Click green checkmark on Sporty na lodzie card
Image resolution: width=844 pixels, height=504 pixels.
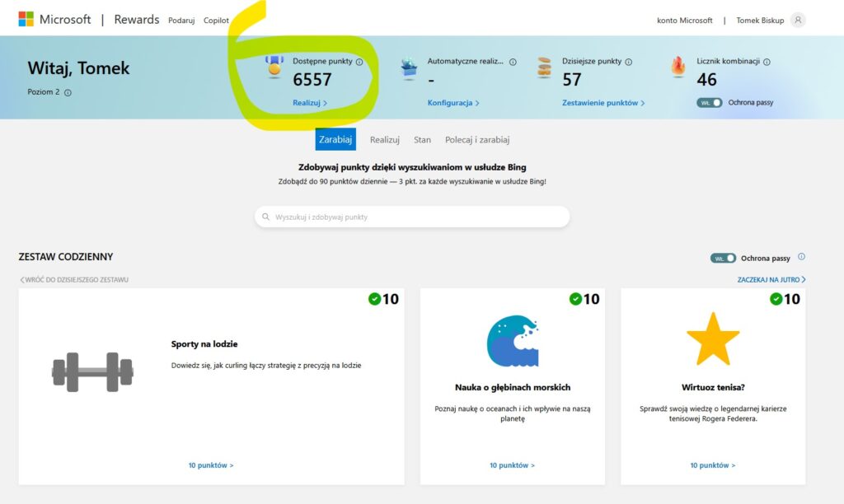tap(375, 298)
